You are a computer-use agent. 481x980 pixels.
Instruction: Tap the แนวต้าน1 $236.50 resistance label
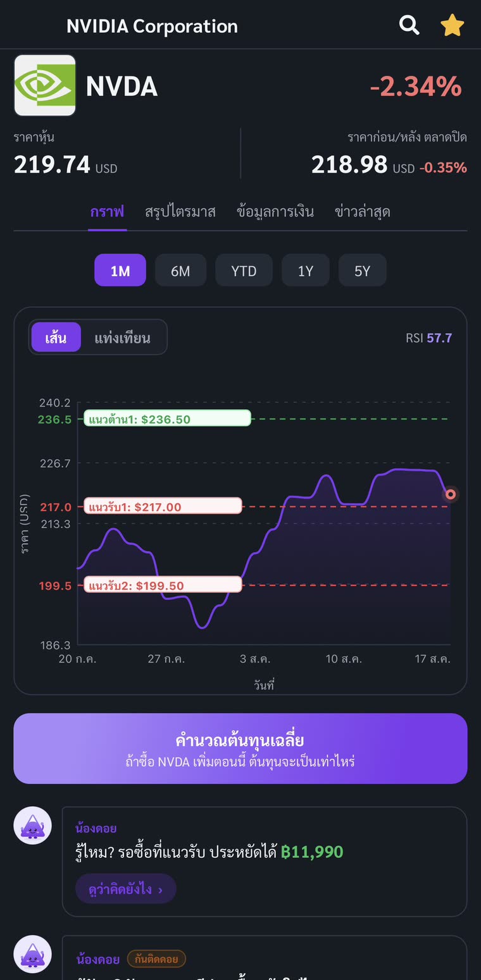168,419
